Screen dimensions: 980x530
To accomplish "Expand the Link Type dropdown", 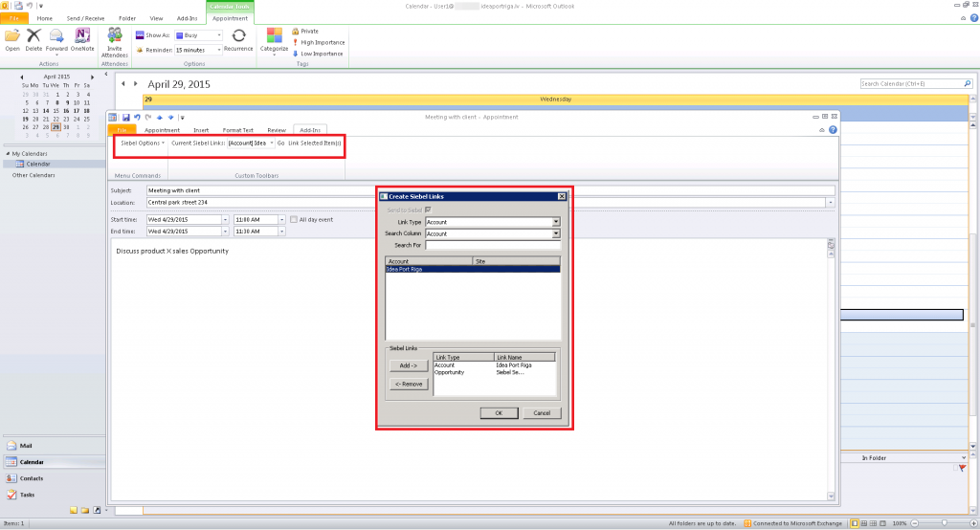I will (x=556, y=222).
